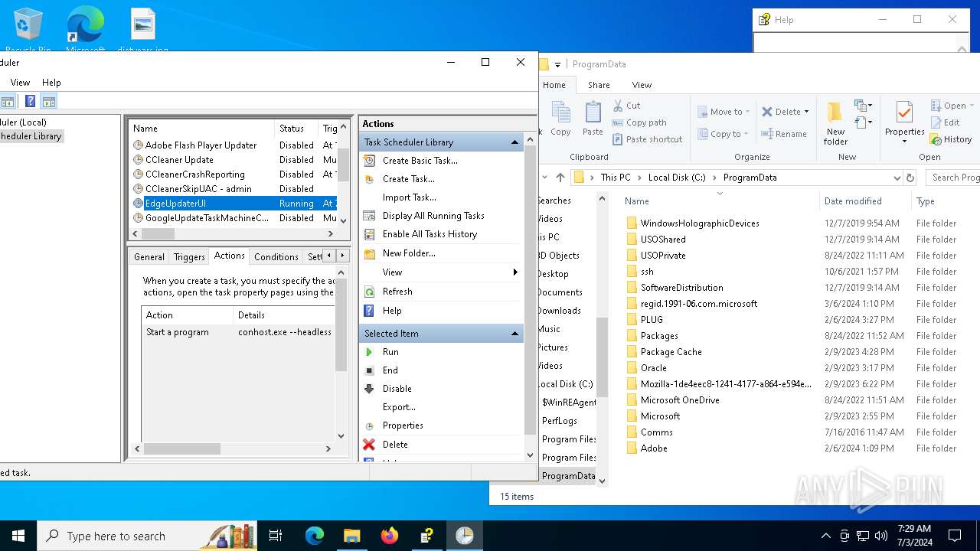Open Firefox from the taskbar

390,536
